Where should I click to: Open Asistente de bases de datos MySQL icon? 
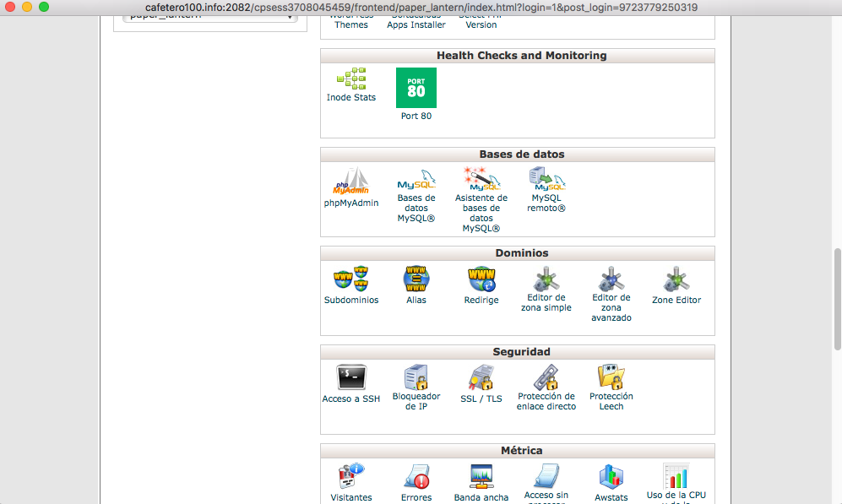tap(481, 179)
